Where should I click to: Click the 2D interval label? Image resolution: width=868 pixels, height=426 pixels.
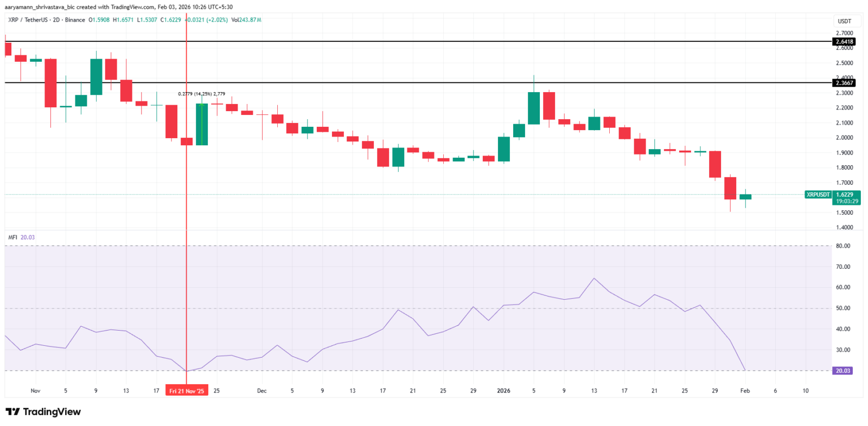tap(56, 20)
